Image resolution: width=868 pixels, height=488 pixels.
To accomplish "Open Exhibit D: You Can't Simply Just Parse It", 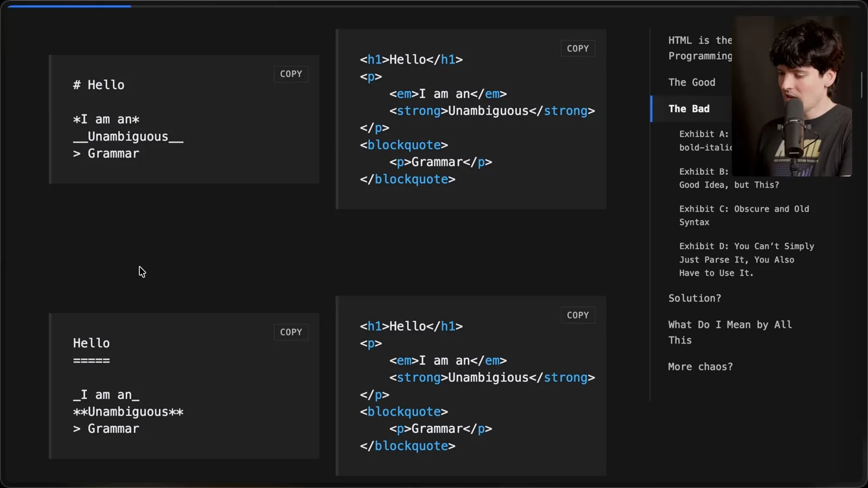I will click(746, 259).
